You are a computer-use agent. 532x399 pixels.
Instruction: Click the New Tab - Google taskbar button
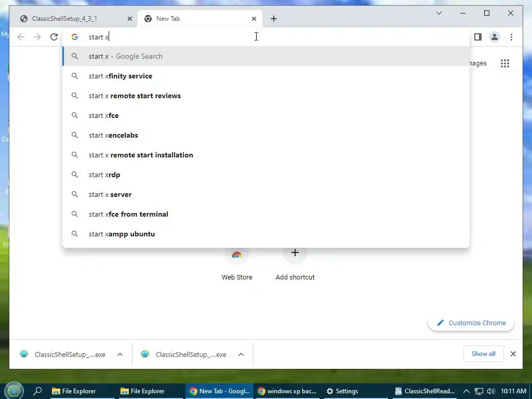(x=220, y=391)
